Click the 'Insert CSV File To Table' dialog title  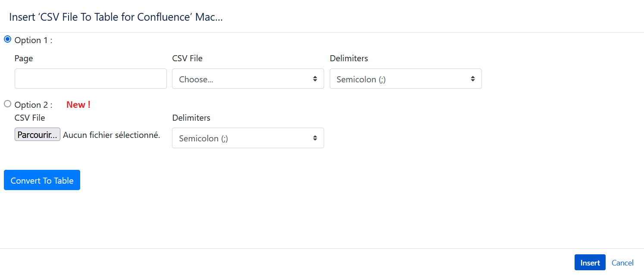(x=116, y=17)
